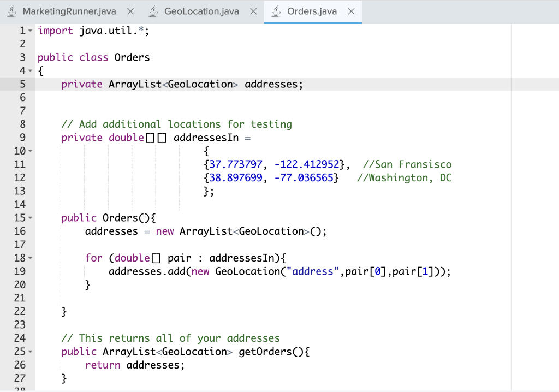Click 'pair[1]' in the GeoLocation call

tap(413, 271)
